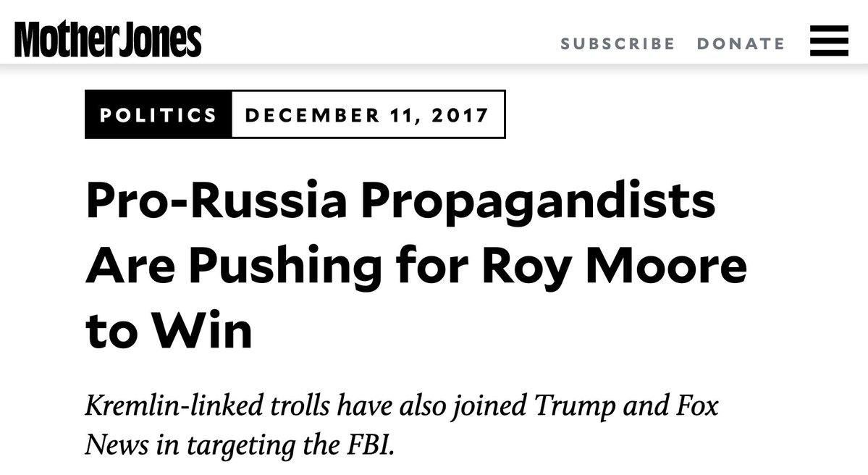Open the Donate link
This screenshot has width=868, height=475.
point(741,43)
